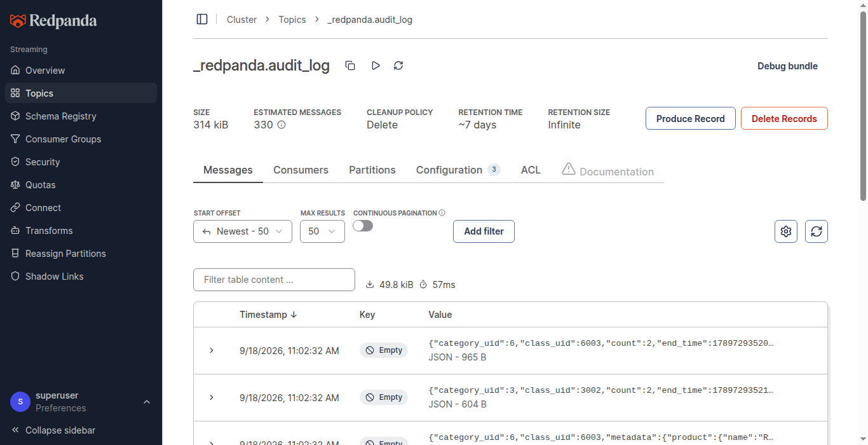Viewport: 868px width, 445px height.
Task: Open the Security section
Action: [81, 162]
